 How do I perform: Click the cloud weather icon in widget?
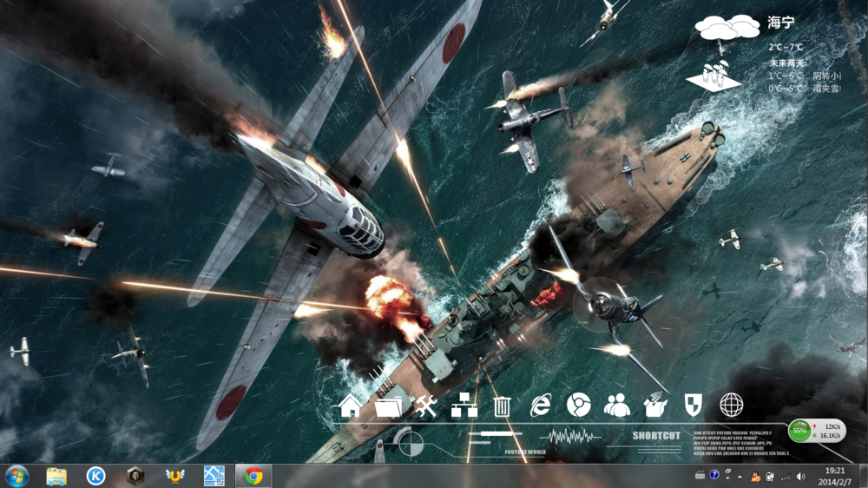(x=727, y=28)
